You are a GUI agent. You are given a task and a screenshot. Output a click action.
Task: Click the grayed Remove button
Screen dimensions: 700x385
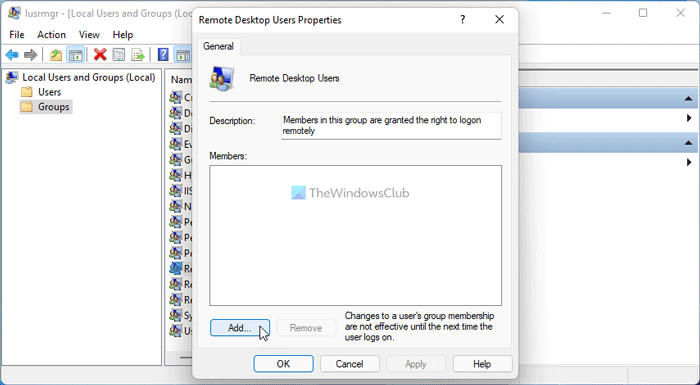pyautogui.click(x=306, y=328)
